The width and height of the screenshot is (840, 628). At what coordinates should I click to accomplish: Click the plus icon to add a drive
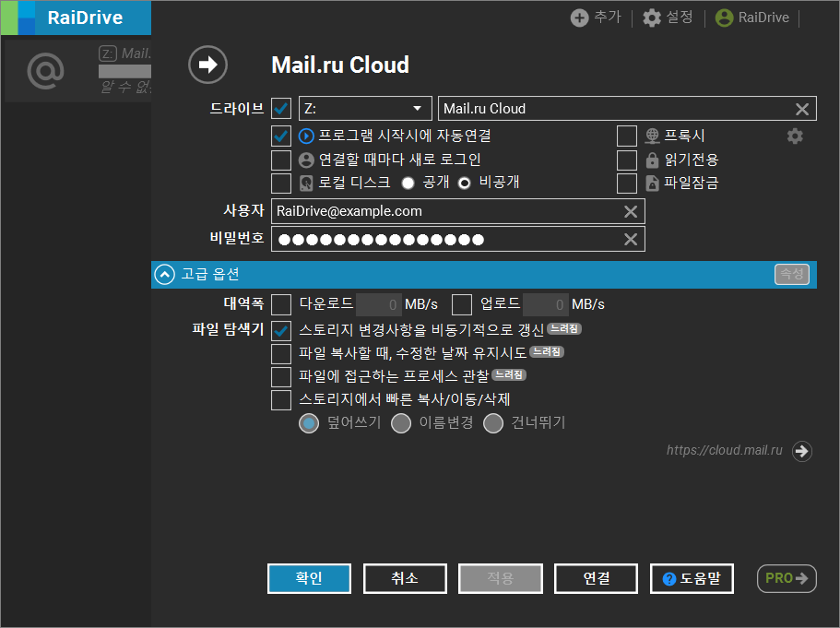click(x=579, y=18)
